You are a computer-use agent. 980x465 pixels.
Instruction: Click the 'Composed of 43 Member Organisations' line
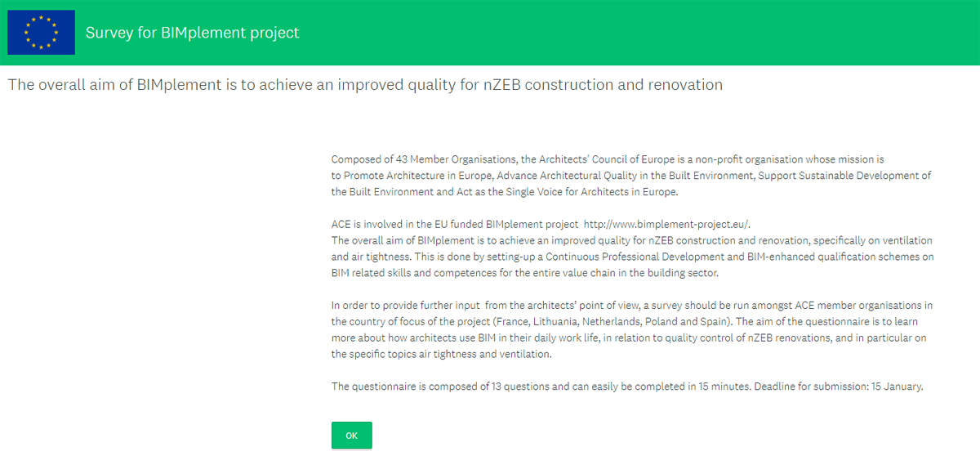coord(608,159)
